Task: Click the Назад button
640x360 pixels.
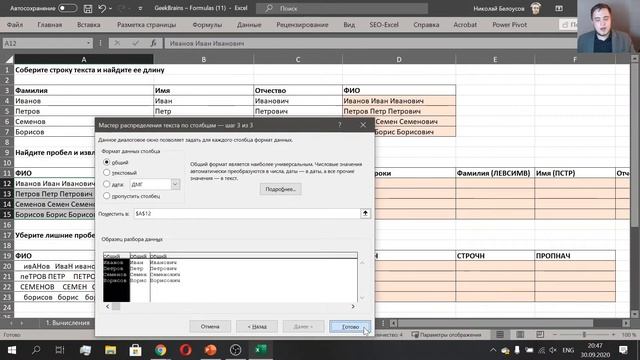Action: pos(257,327)
